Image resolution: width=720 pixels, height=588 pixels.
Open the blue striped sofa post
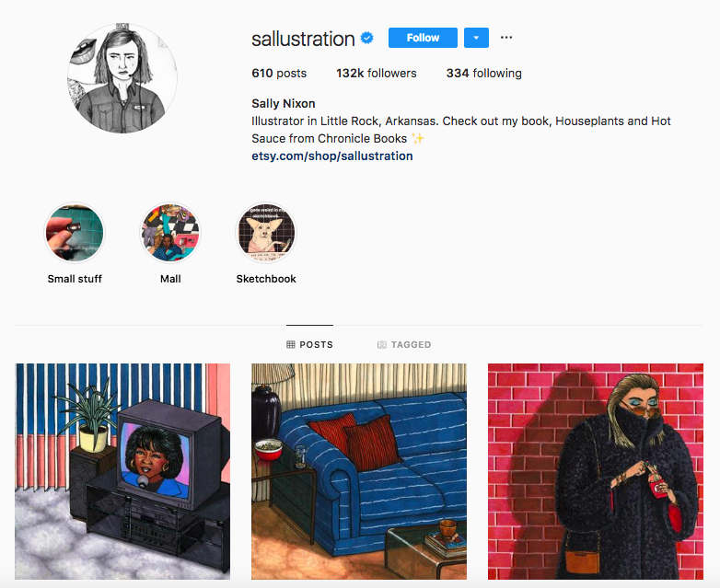pos(359,471)
